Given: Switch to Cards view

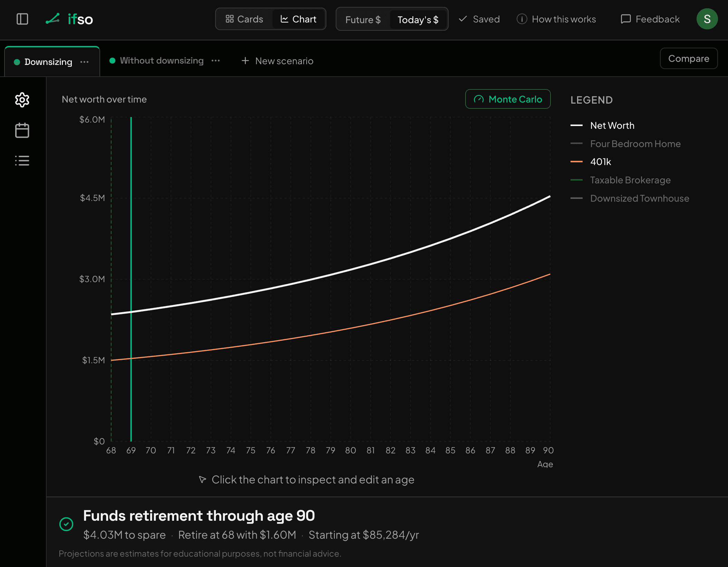Looking at the screenshot, I should [244, 19].
